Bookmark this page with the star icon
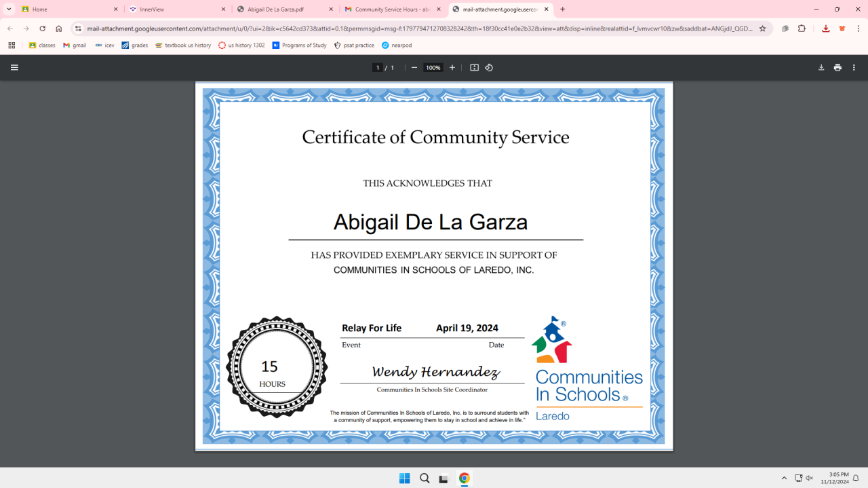 [x=762, y=29]
